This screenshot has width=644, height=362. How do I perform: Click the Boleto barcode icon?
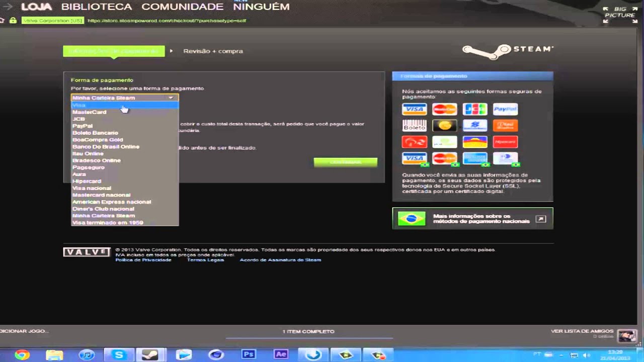point(414,125)
